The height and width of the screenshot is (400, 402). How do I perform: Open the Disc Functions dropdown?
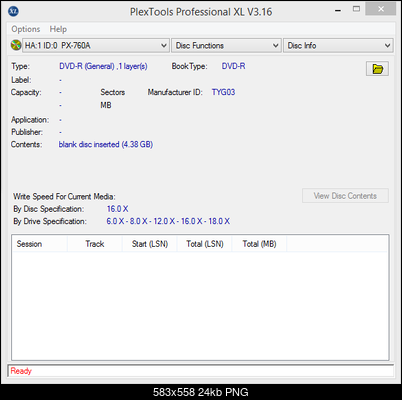[226, 45]
